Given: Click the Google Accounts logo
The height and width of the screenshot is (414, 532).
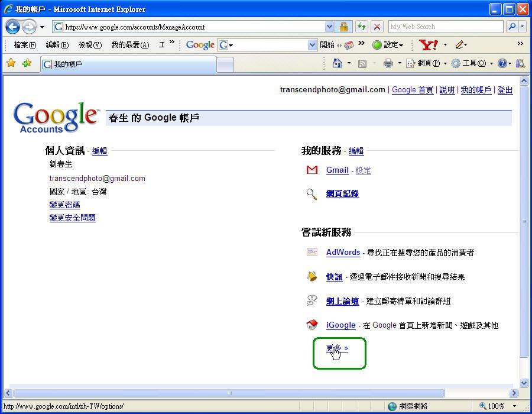Looking at the screenshot, I should pyautogui.click(x=57, y=118).
